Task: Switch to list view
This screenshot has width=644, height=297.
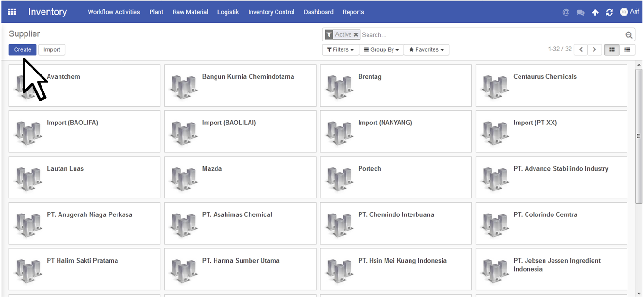Action: (x=627, y=49)
